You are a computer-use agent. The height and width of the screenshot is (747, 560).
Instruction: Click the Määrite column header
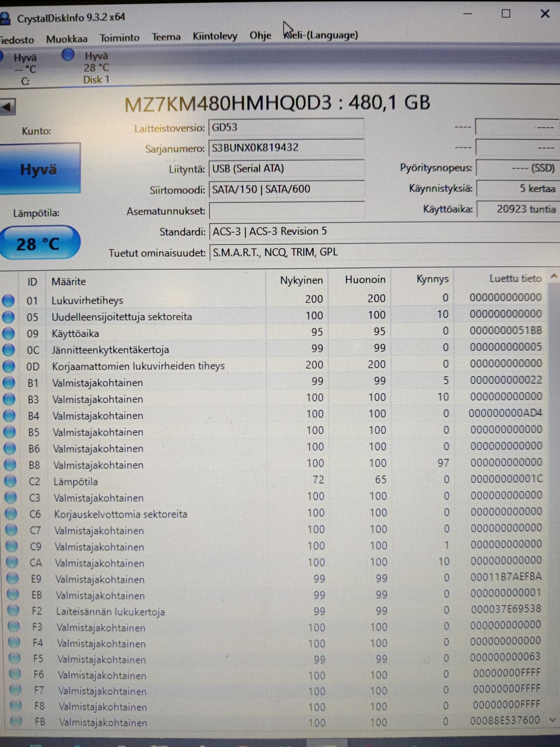(68, 281)
